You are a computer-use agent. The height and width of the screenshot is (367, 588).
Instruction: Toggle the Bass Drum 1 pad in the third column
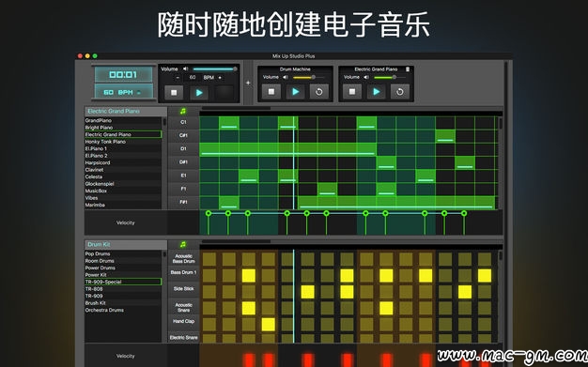(x=248, y=276)
